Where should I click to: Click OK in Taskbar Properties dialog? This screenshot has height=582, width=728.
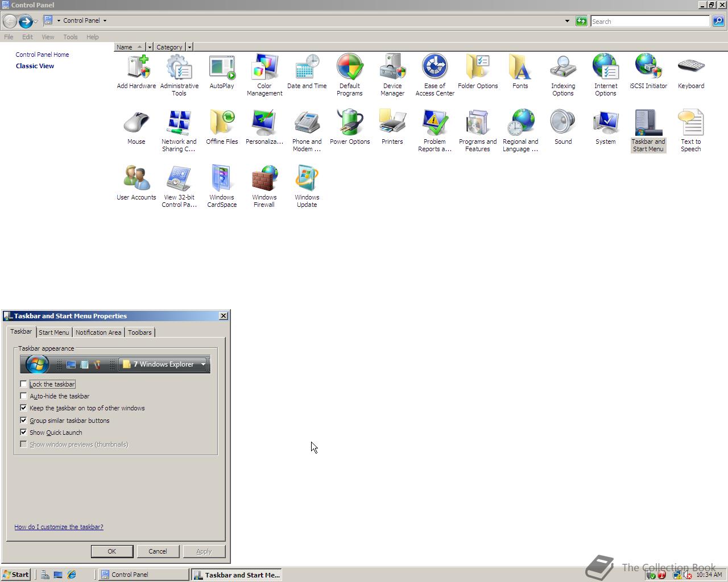112,551
